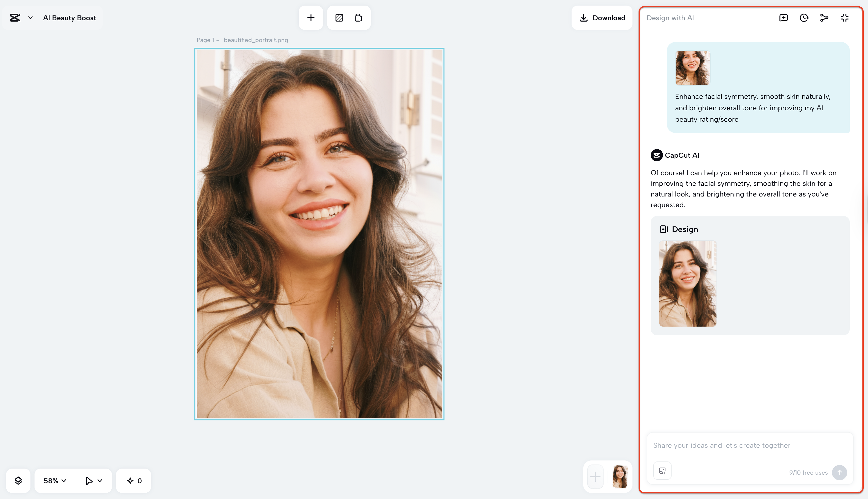Open the background removal tool

[339, 17]
